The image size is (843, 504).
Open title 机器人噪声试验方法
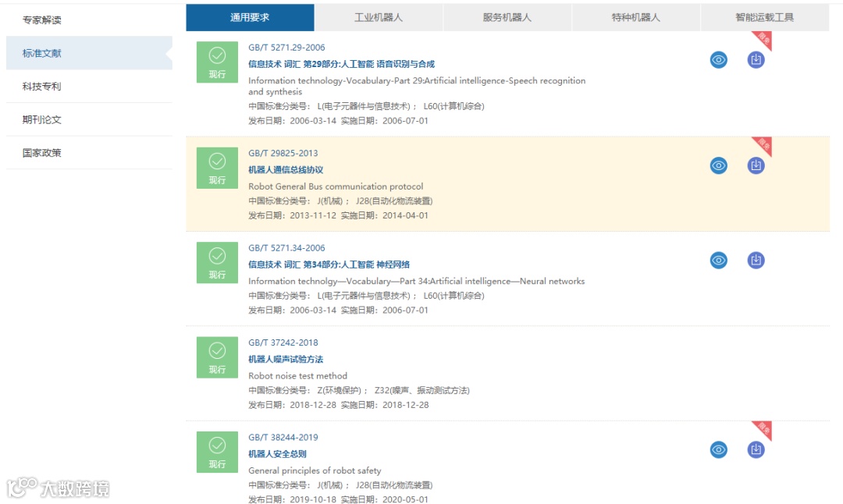286,359
